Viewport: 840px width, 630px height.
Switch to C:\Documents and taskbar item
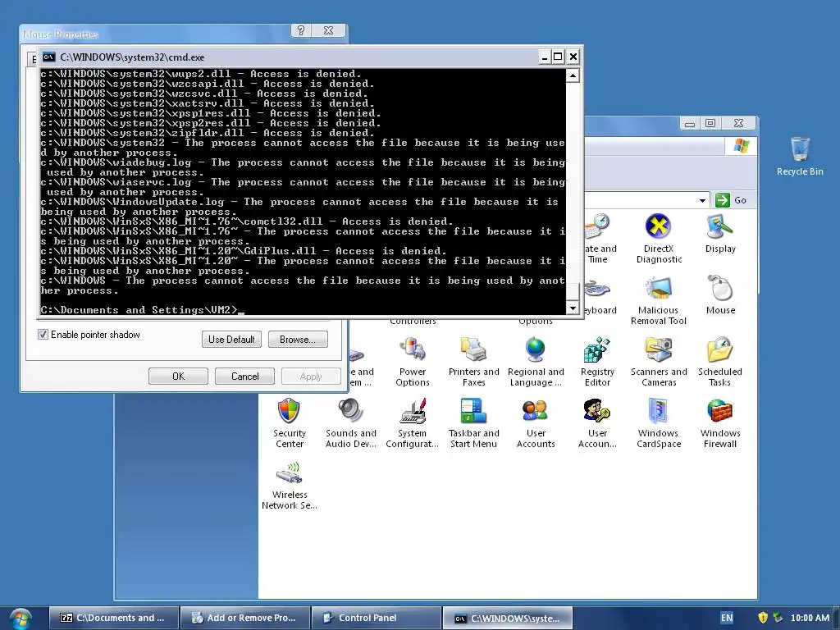point(113,618)
